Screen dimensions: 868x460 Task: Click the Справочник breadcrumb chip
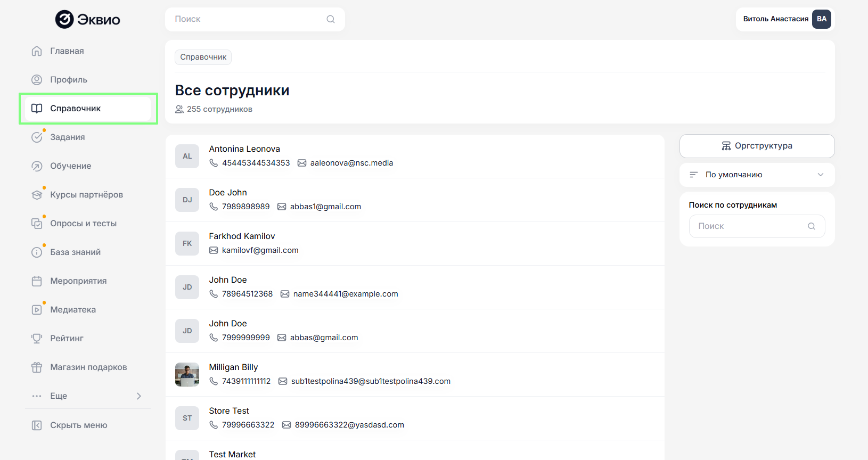tap(203, 57)
